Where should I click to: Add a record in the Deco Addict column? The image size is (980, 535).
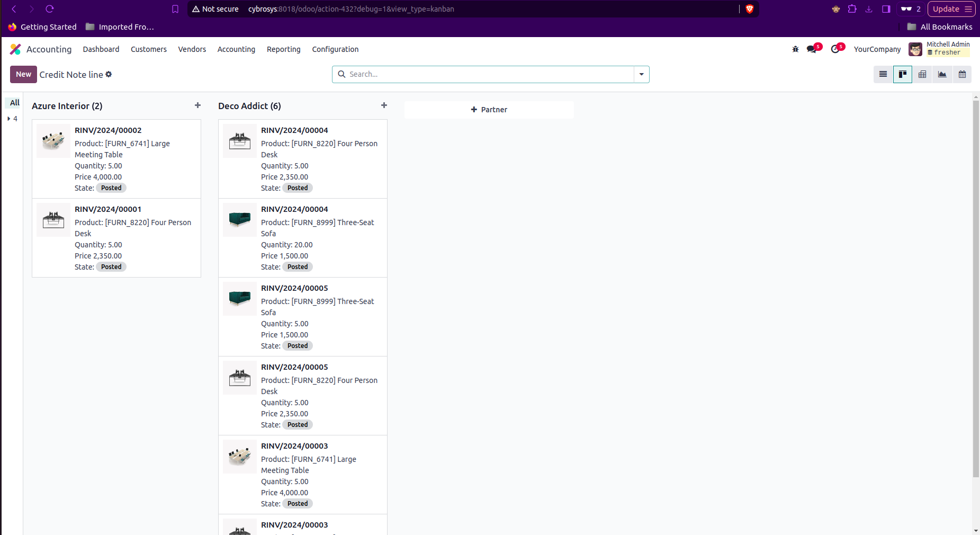tap(384, 105)
